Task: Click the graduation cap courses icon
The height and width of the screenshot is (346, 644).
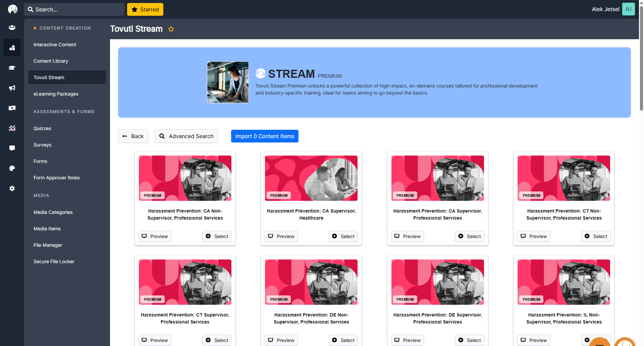Action: (12, 68)
